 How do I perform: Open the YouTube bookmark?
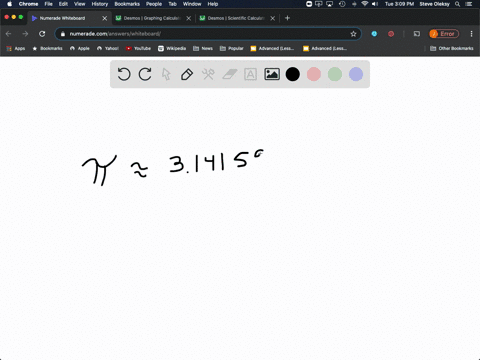point(138,48)
